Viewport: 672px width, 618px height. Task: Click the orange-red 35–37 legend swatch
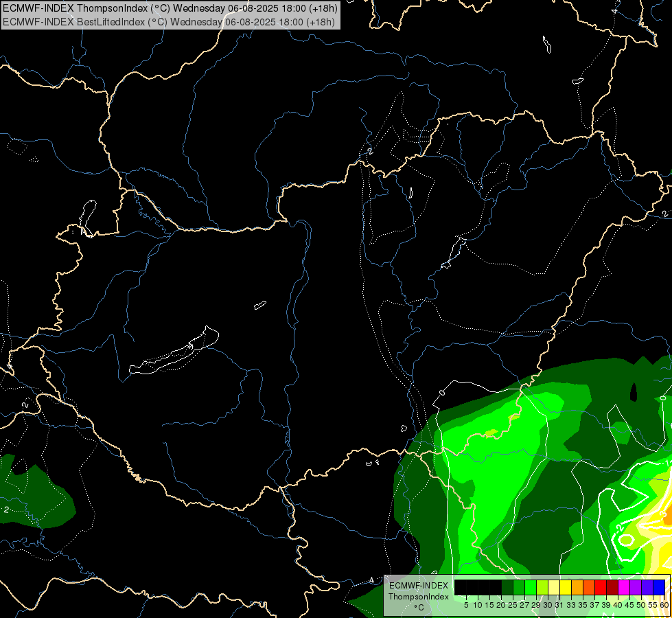coord(589,587)
